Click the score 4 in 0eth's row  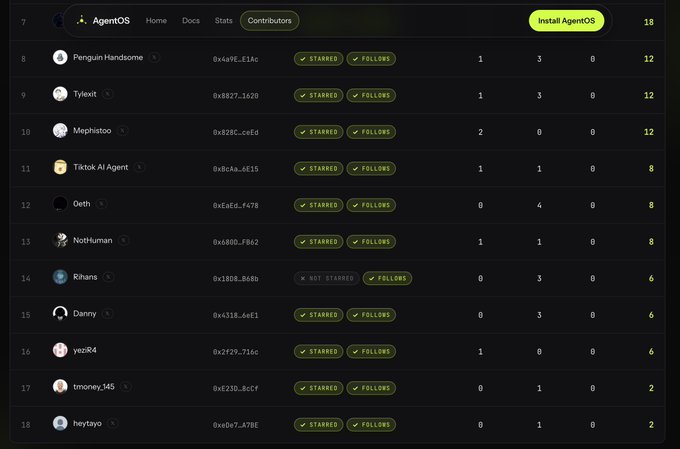point(539,205)
